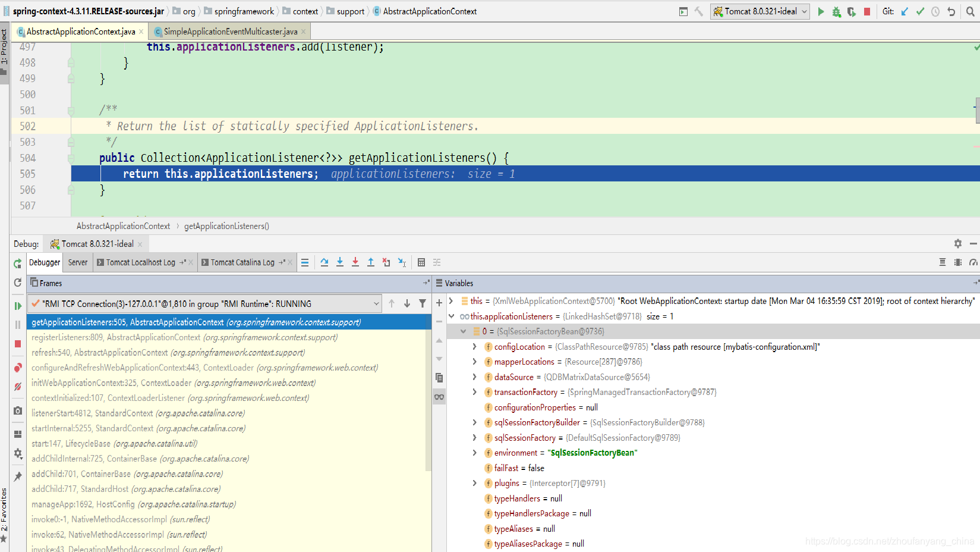Expand sqlSessionFactoryBuilder field

pos(474,422)
